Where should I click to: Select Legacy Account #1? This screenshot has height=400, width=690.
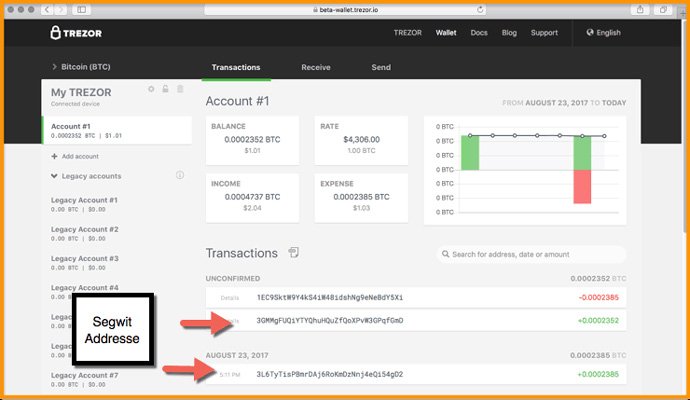pyautogui.click(x=84, y=204)
